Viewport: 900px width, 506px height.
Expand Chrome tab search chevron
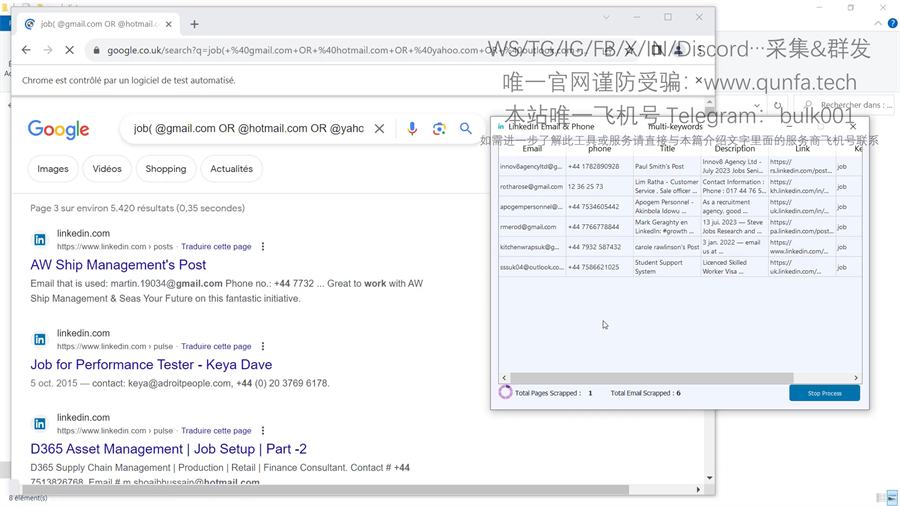pyautogui.click(x=606, y=17)
